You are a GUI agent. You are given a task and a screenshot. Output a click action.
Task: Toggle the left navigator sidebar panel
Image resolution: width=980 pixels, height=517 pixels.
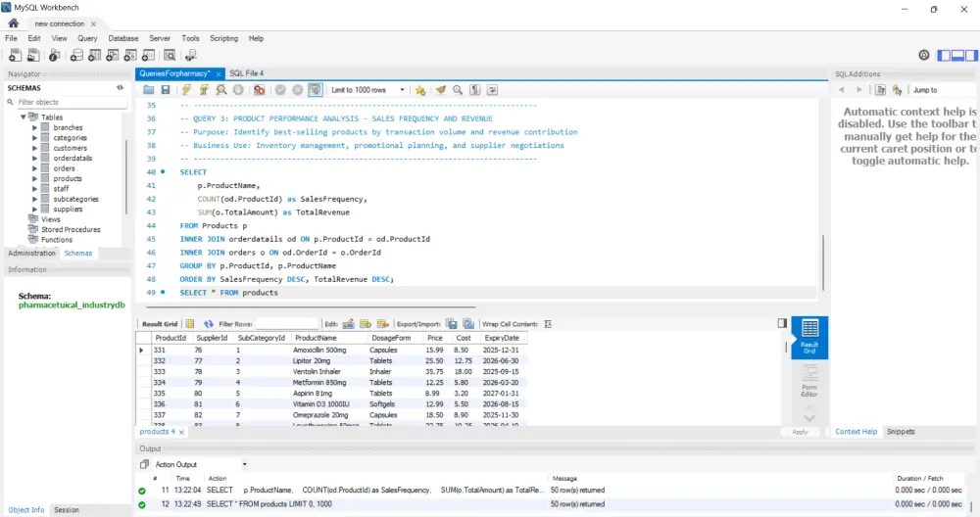(x=944, y=56)
